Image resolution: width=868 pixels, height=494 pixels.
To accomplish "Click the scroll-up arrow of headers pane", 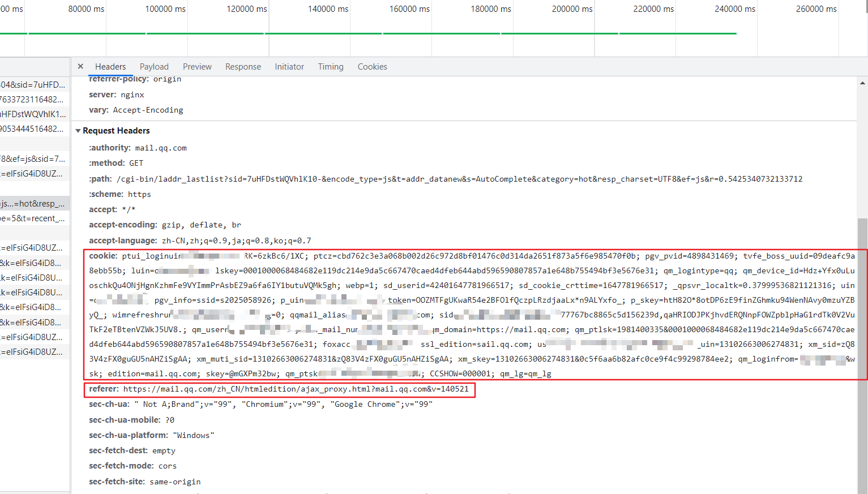I will coord(862,83).
